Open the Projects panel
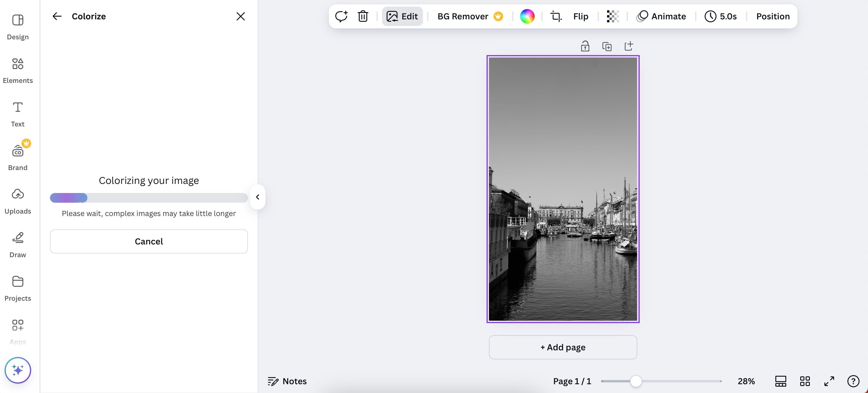Viewport: 868px width, 393px height. [x=18, y=287]
